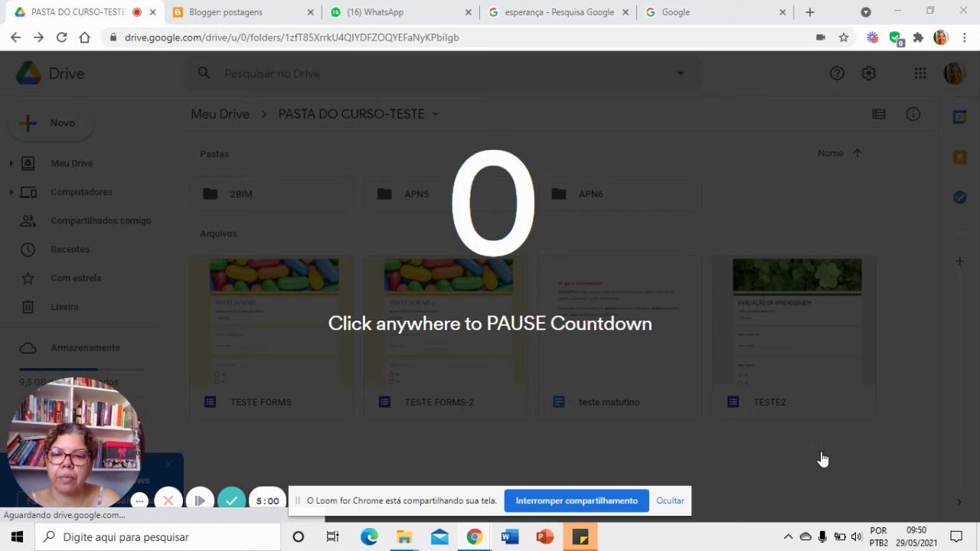Image resolution: width=980 pixels, height=551 pixels.
Task: Click Ocultar link in sharing bar
Action: pos(670,501)
